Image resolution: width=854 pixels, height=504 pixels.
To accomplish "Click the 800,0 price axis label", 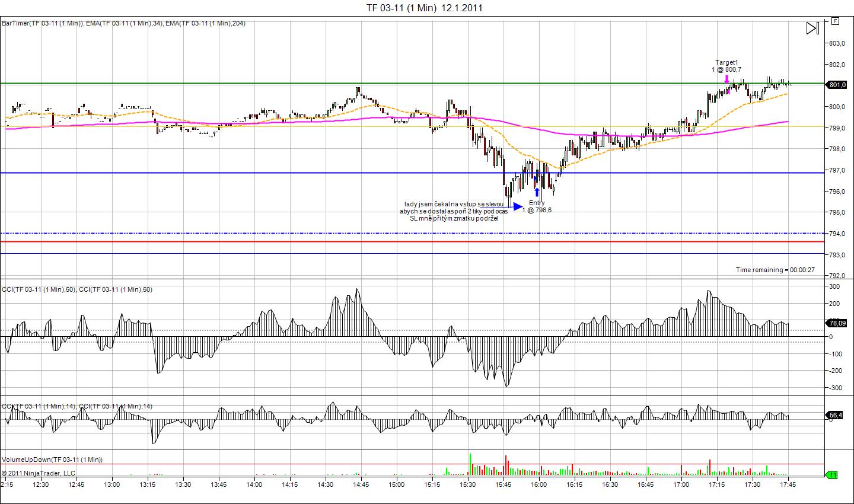I will (x=836, y=107).
